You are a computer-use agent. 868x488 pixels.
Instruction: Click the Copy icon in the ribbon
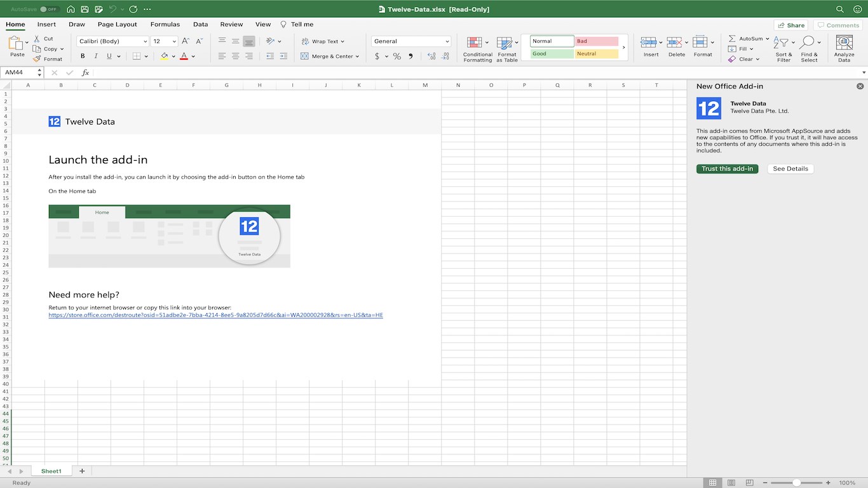click(37, 49)
